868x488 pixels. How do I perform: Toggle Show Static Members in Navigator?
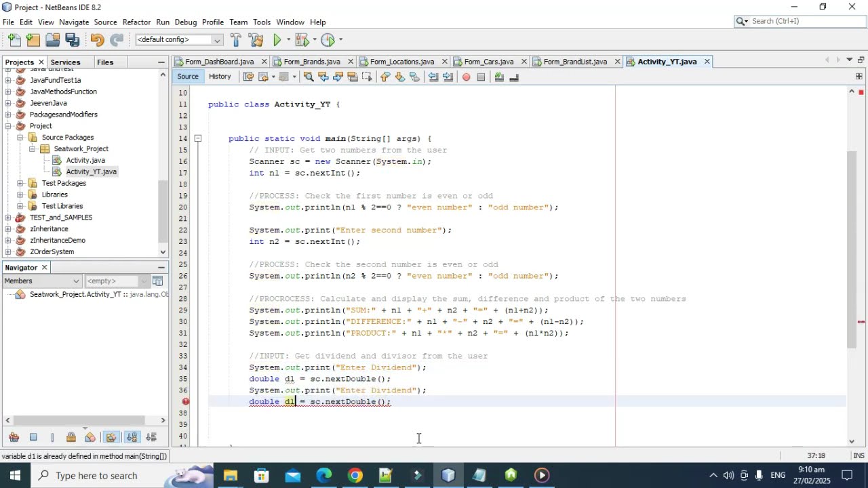click(52, 437)
